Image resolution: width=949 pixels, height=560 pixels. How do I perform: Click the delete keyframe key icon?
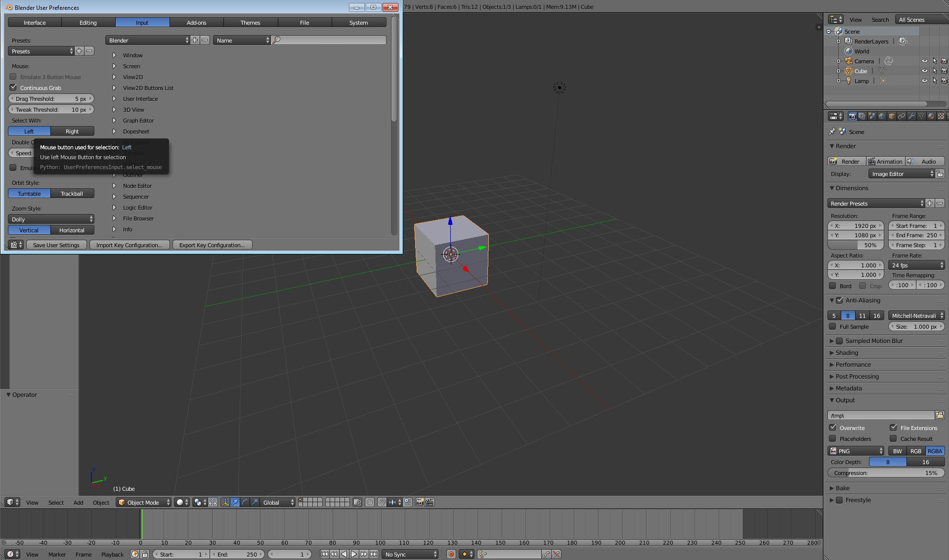(x=556, y=554)
